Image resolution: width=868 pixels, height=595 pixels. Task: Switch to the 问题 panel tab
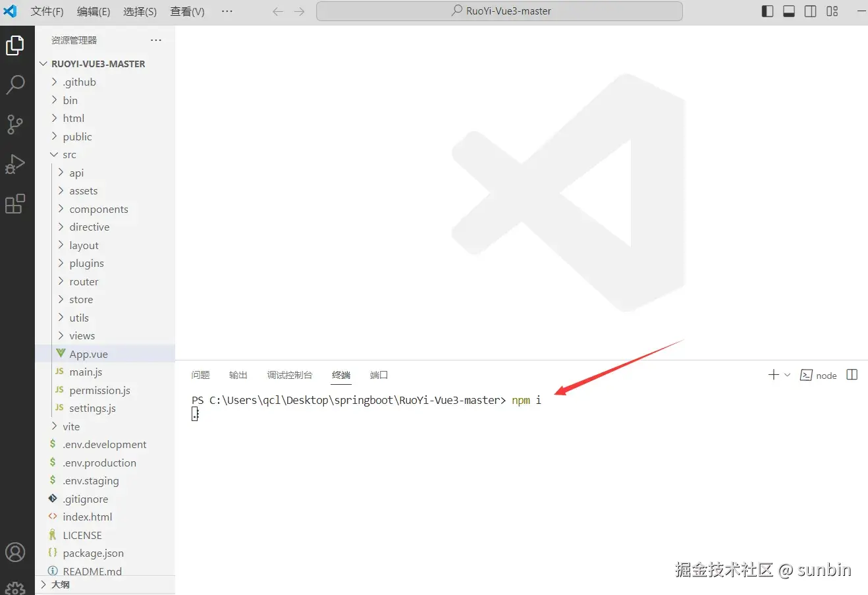tap(200, 375)
